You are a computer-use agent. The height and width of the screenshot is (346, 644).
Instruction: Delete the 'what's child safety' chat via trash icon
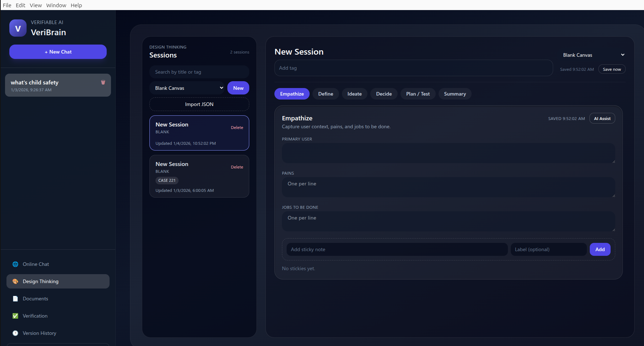click(x=103, y=82)
